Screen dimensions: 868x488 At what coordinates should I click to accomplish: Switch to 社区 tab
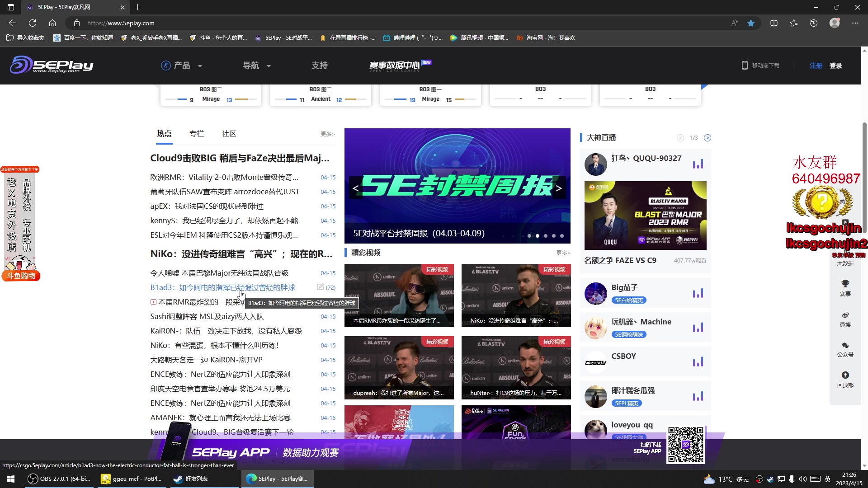pyautogui.click(x=229, y=133)
